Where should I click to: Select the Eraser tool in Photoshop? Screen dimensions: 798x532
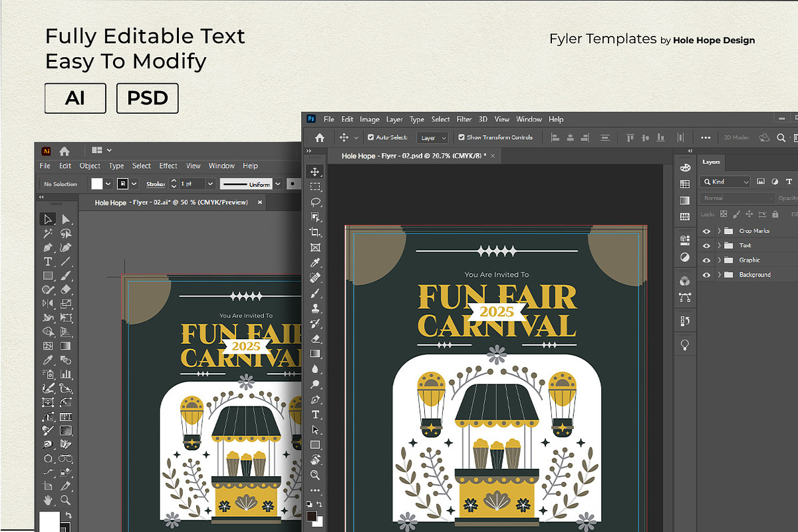[315, 338]
